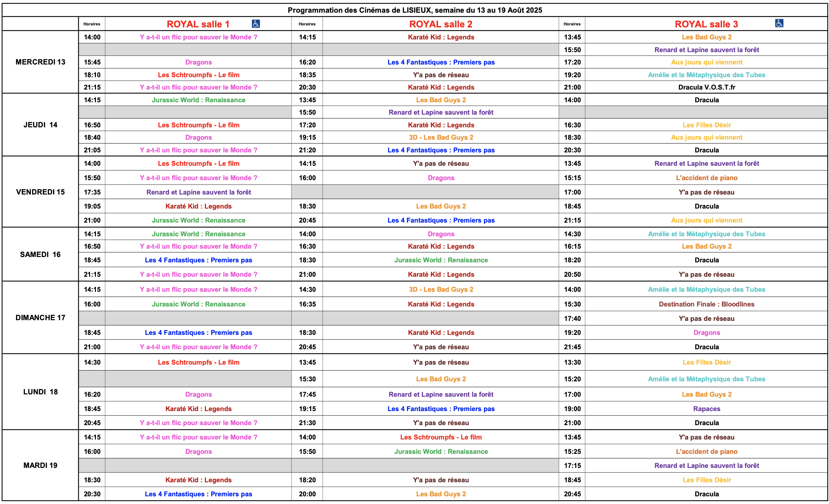Image resolution: width=829 pixels, height=504 pixels.
Task: Select the MARDI 19 day cell
Action: [x=40, y=465]
